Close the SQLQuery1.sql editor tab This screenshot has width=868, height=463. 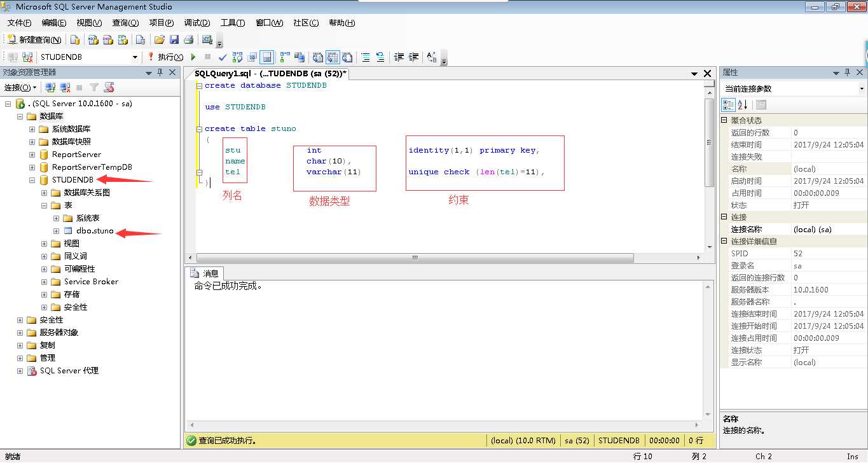[x=708, y=74]
